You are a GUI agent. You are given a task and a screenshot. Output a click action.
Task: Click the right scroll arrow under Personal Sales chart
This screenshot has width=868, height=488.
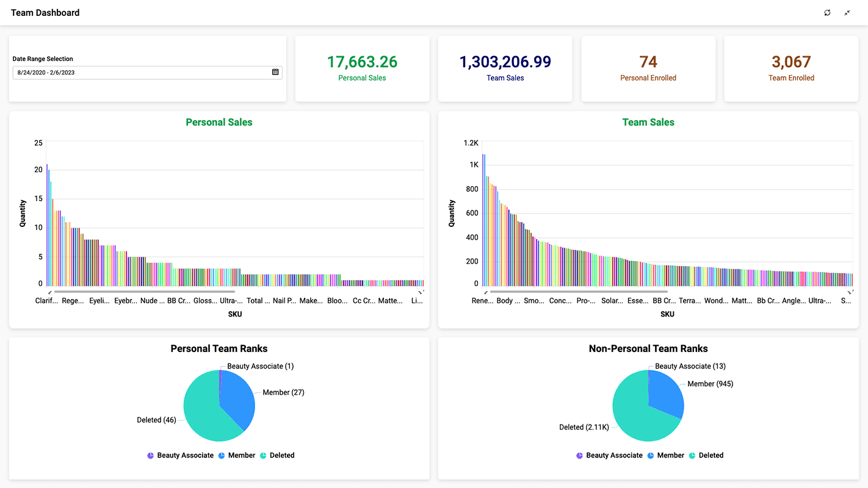[421, 292]
